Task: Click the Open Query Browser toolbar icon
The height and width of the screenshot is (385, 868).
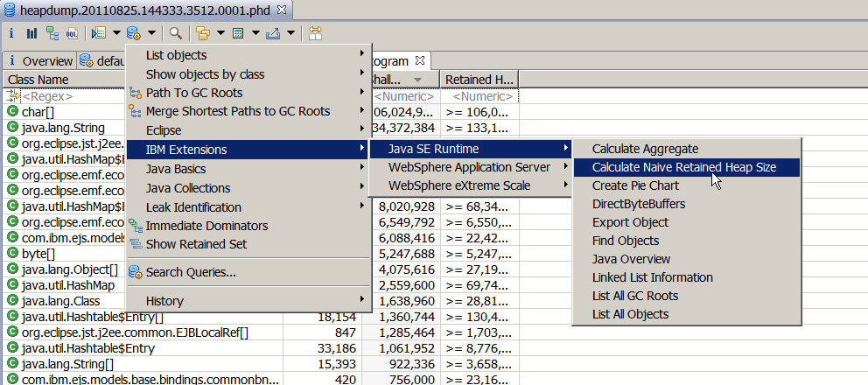Action: click(x=133, y=33)
